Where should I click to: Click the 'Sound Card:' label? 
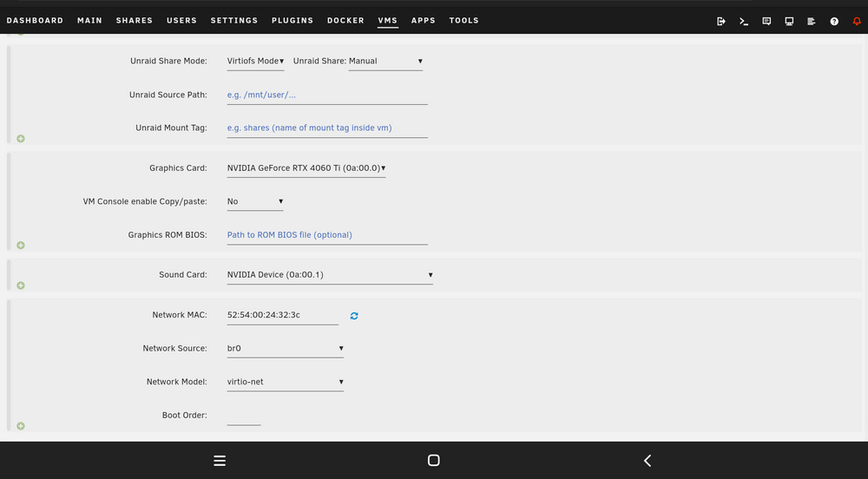[182, 275]
